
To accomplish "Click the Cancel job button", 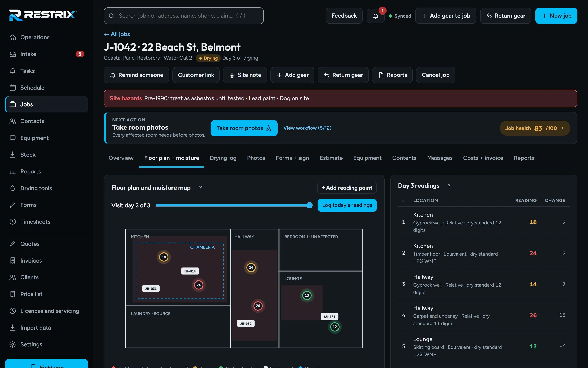I will (435, 75).
